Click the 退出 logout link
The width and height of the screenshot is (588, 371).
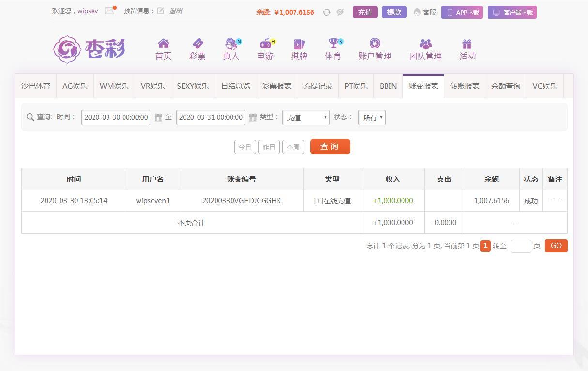pyautogui.click(x=175, y=11)
